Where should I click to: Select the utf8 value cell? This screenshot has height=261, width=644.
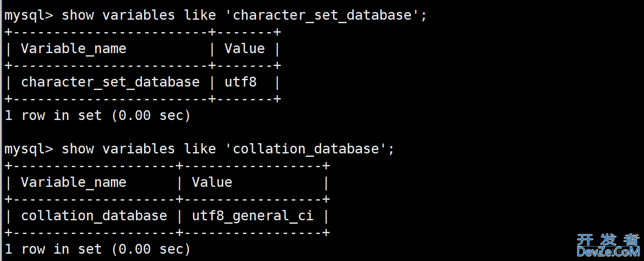click(241, 82)
